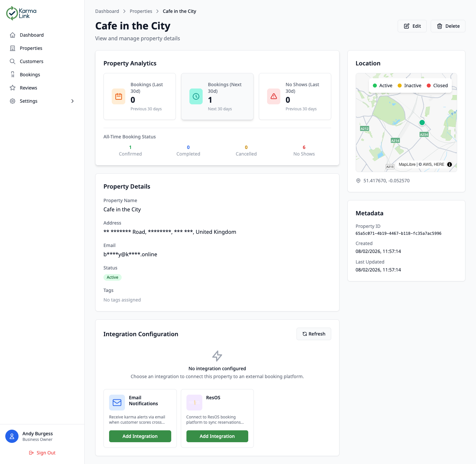Click the Delete trash icon
476x464 pixels.
pyautogui.click(x=440, y=26)
